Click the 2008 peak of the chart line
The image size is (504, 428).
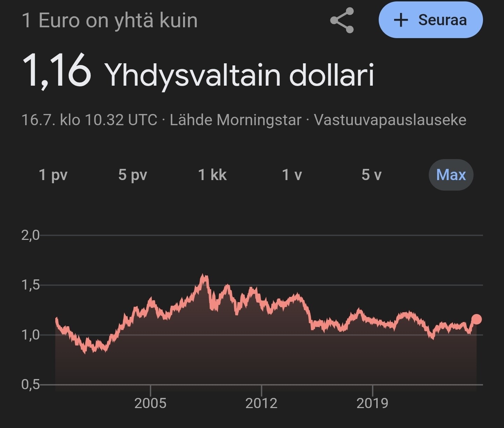click(x=204, y=277)
